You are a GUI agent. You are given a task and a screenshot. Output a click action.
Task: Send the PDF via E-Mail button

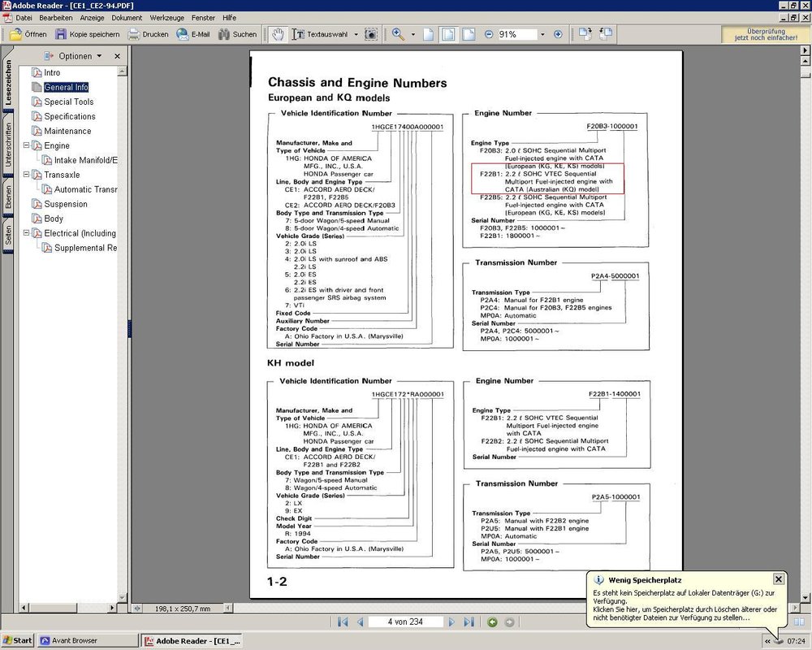click(x=193, y=34)
